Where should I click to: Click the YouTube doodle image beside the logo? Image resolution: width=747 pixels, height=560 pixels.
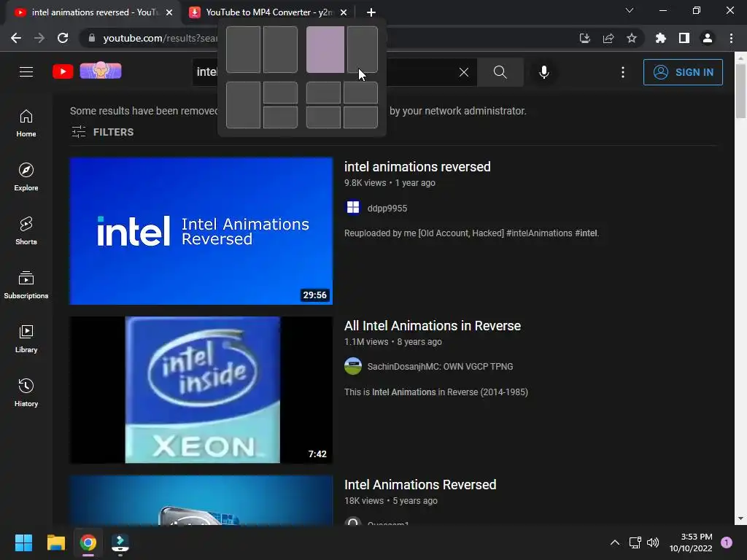point(101,71)
